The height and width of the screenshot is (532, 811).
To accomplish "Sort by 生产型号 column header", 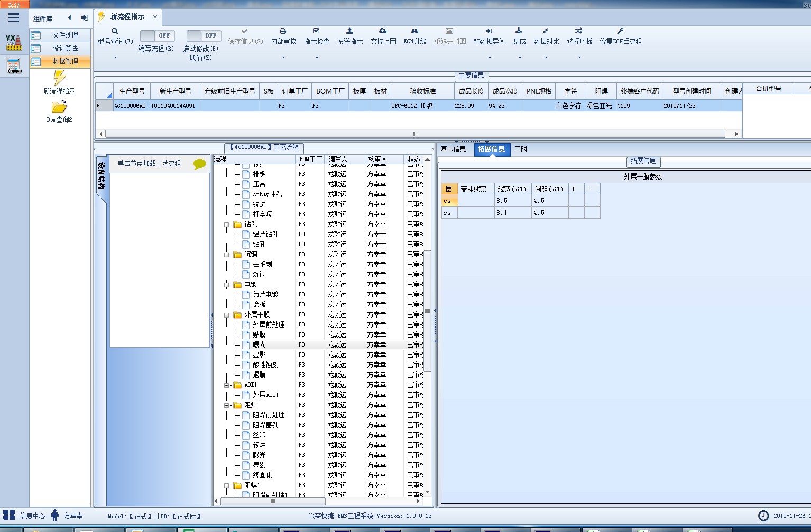I will pos(132,91).
